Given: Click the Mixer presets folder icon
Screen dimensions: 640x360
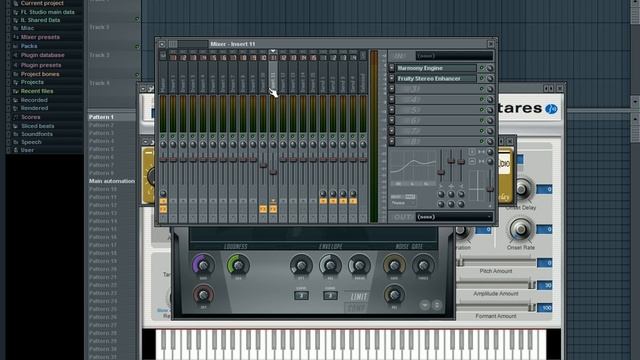Looking at the screenshot, I should (x=16, y=37).
